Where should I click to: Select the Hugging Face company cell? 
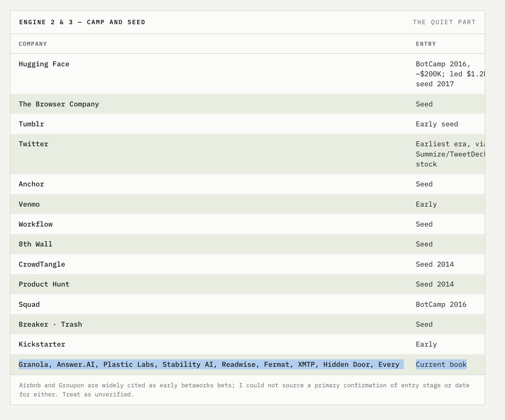[x=44, y=64]
